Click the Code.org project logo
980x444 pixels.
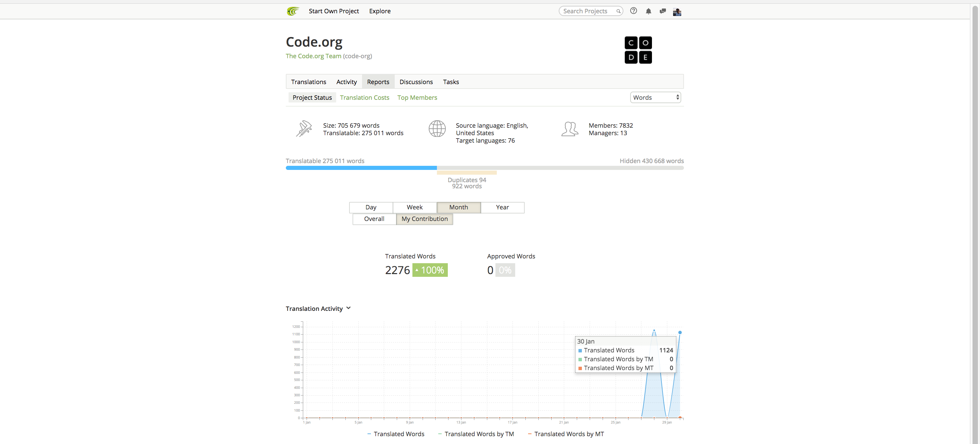pos(638,50)
